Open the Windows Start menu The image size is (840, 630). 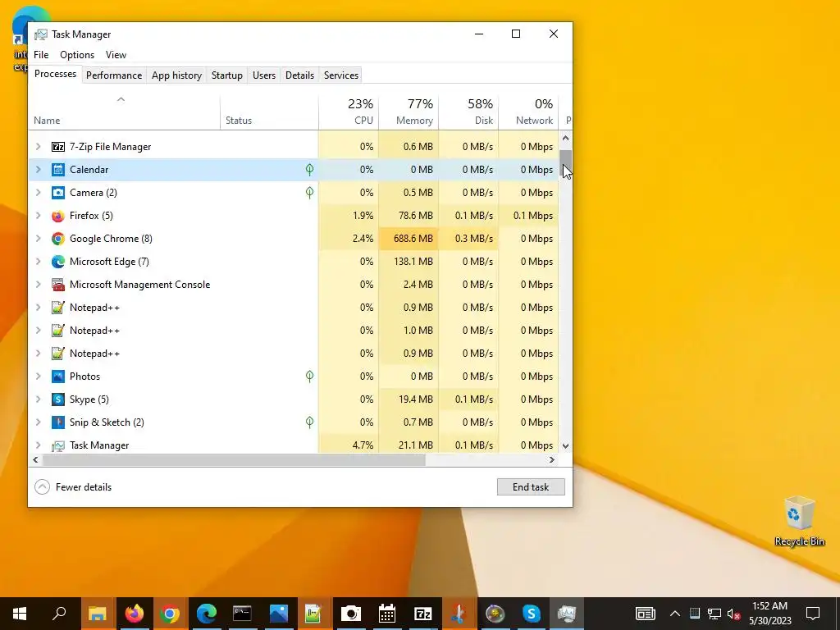[x=20, y=614]
